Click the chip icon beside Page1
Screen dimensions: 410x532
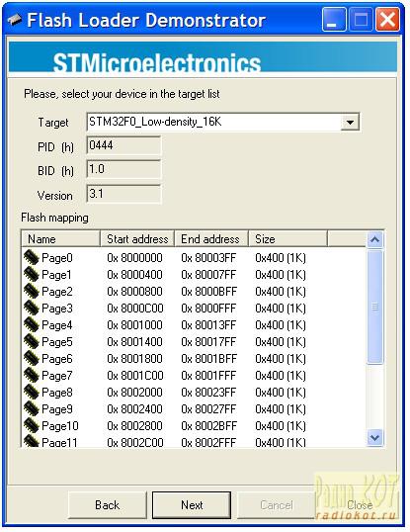click(x=32, y=274)
